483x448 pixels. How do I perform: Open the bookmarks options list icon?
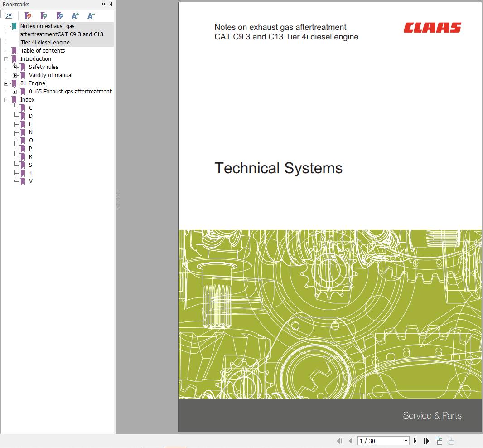(9, 16)
